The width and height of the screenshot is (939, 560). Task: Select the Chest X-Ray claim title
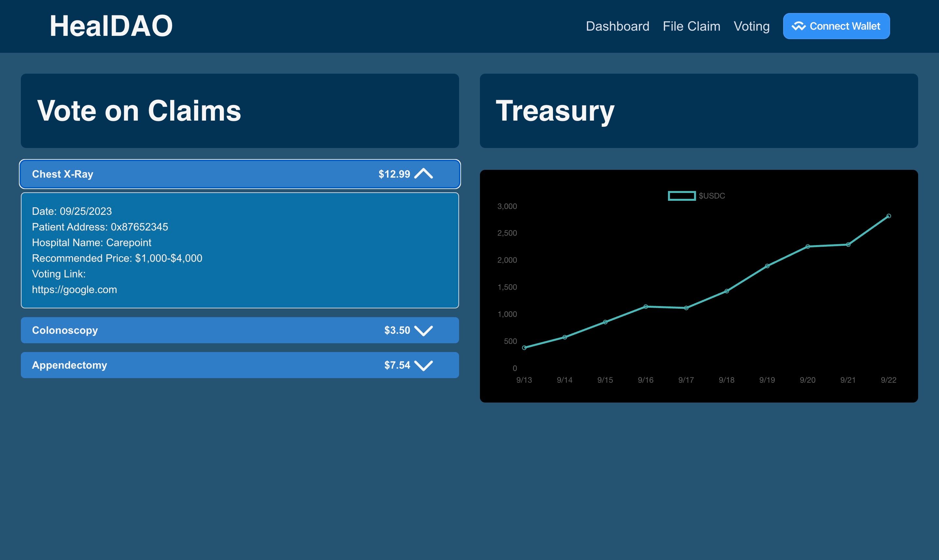(x=63, y=174)
